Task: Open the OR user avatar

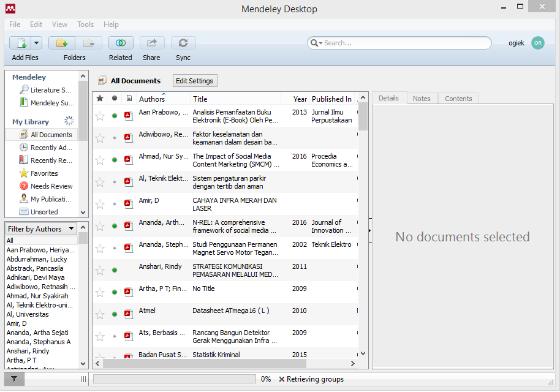Action: (x=537, y=43)
